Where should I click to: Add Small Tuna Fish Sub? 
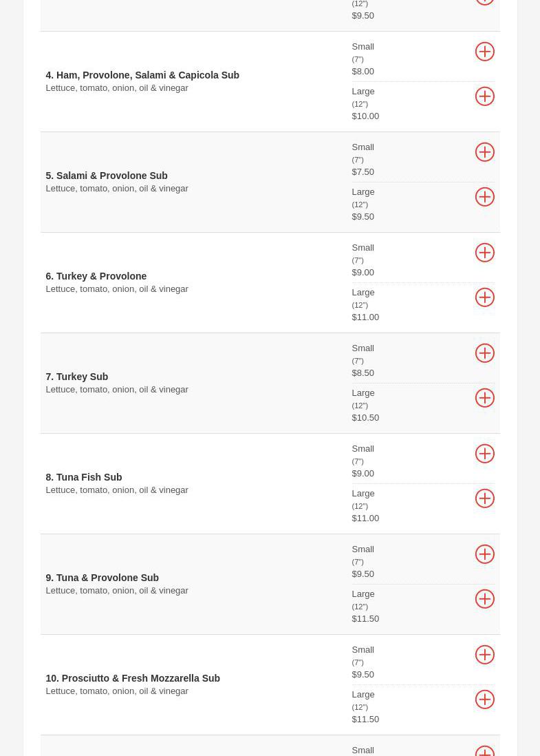pyautogui.click(x=484, y=454)
